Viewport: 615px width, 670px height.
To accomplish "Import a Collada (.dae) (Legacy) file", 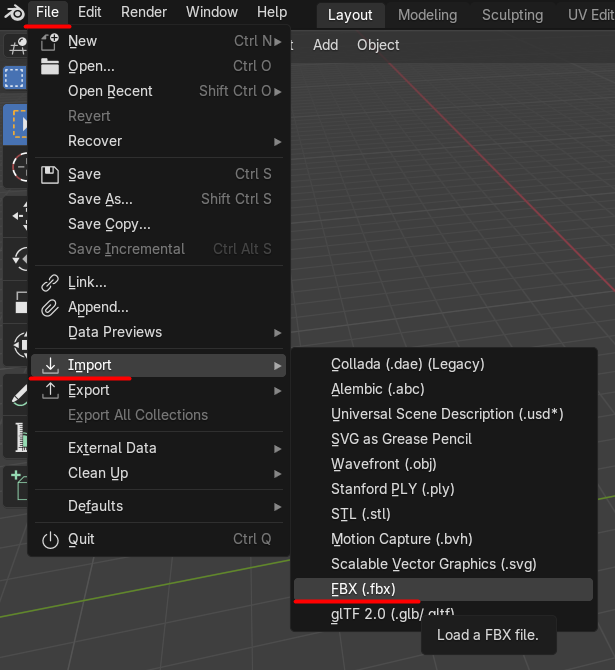I will pyautogui.click(x=443, y=364).
